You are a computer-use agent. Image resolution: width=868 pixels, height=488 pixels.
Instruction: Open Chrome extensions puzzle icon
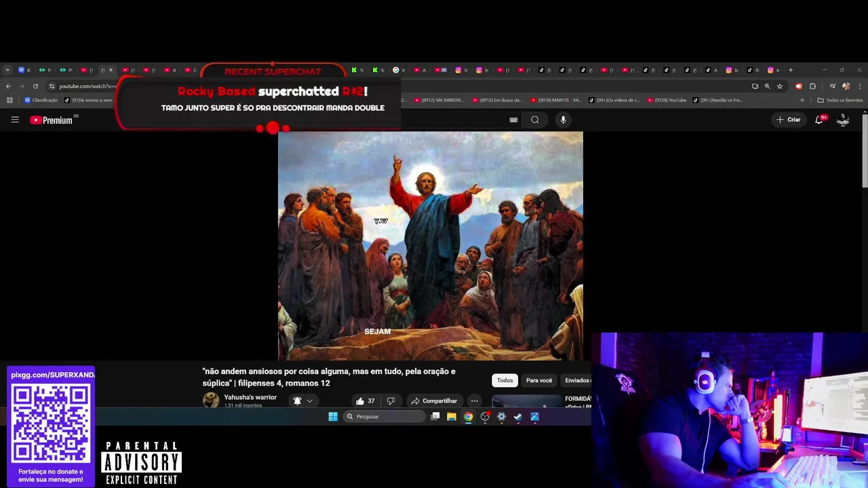[812, 86]
